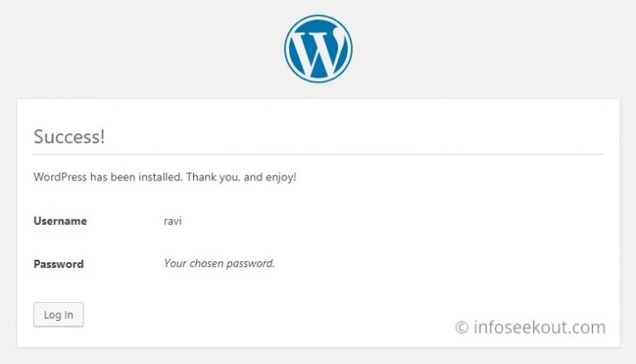Click the 'Thank you, and enjoy!' phrase
The height and width of the screenshot is (364, 636).
pyautogui.click(x=241, y=177)
